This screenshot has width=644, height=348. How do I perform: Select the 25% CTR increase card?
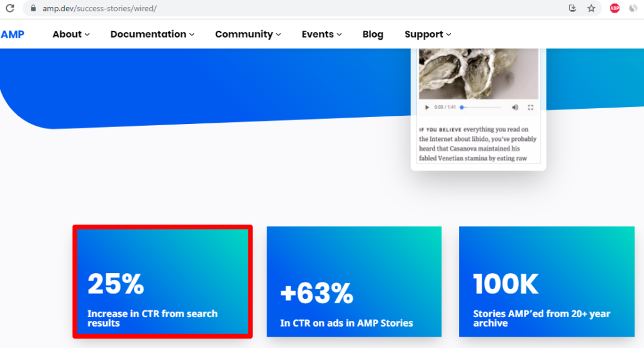[163, 281]
